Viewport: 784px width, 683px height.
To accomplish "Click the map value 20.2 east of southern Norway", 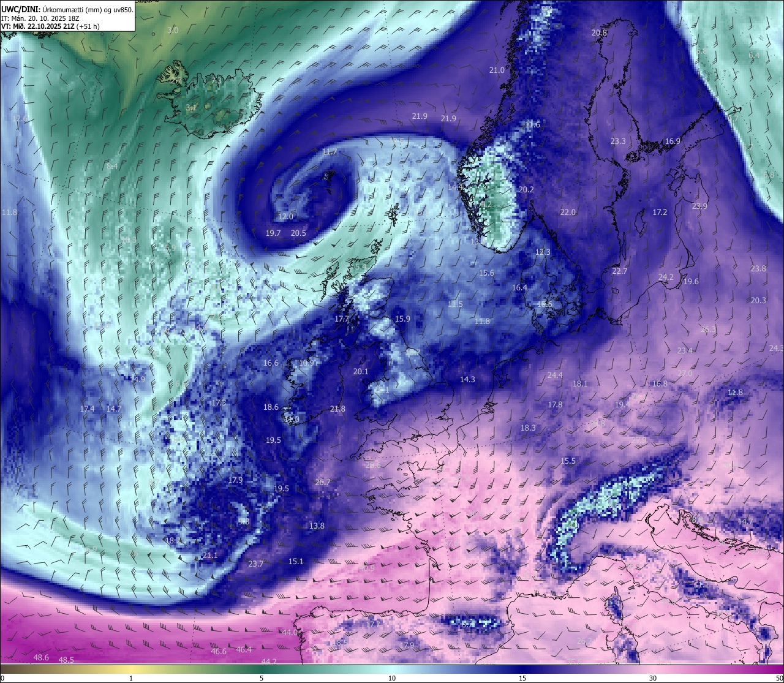I will [x=526, y=189].
